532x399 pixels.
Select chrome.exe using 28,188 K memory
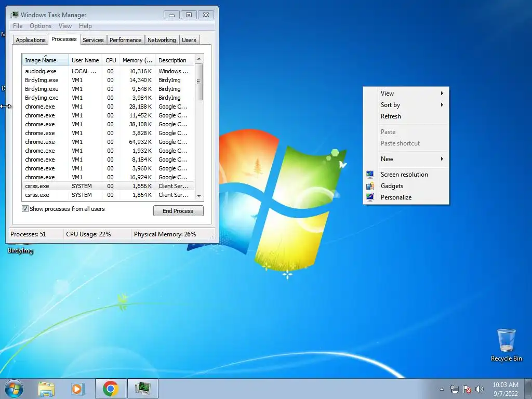coord(108,107)
